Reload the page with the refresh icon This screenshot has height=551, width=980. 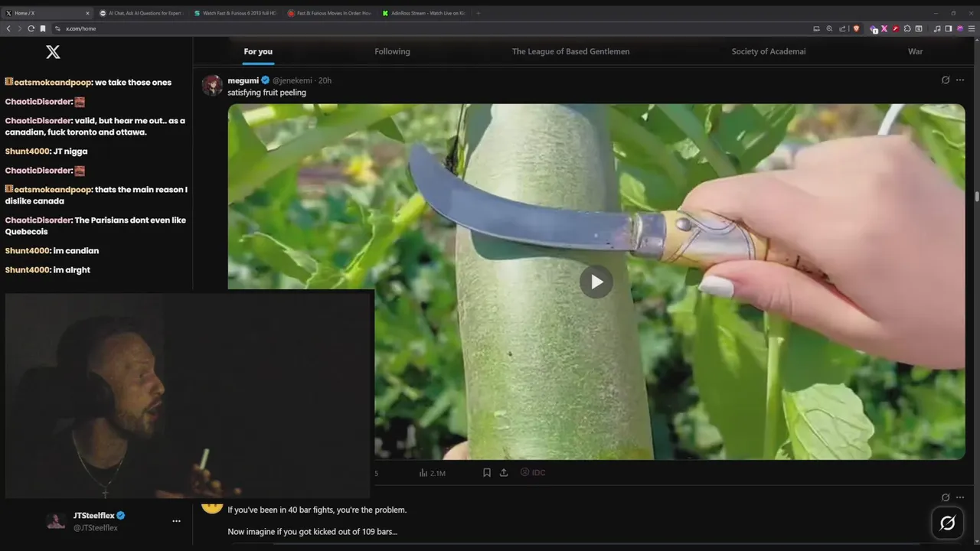tap(31, 28)
